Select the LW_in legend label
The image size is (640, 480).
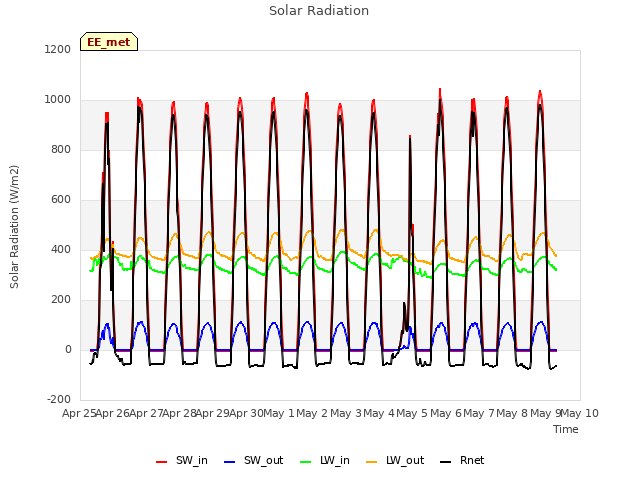[x=335, y=460]
